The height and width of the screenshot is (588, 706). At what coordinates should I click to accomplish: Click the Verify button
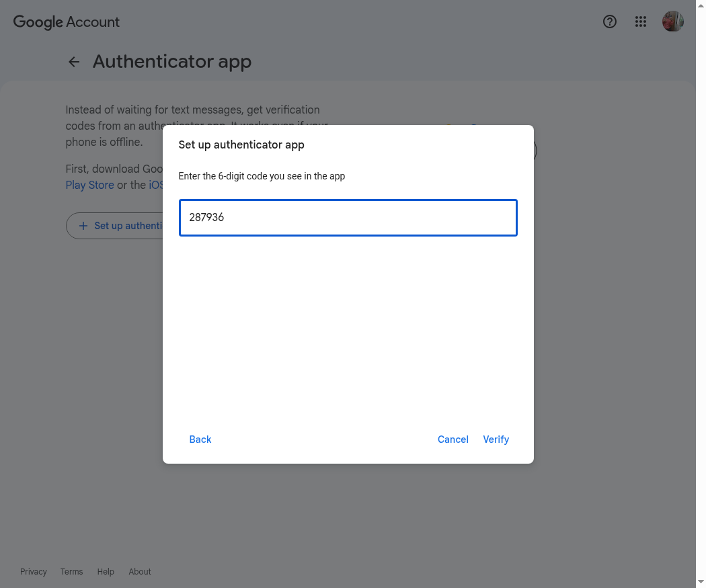[x=496, y=439]
